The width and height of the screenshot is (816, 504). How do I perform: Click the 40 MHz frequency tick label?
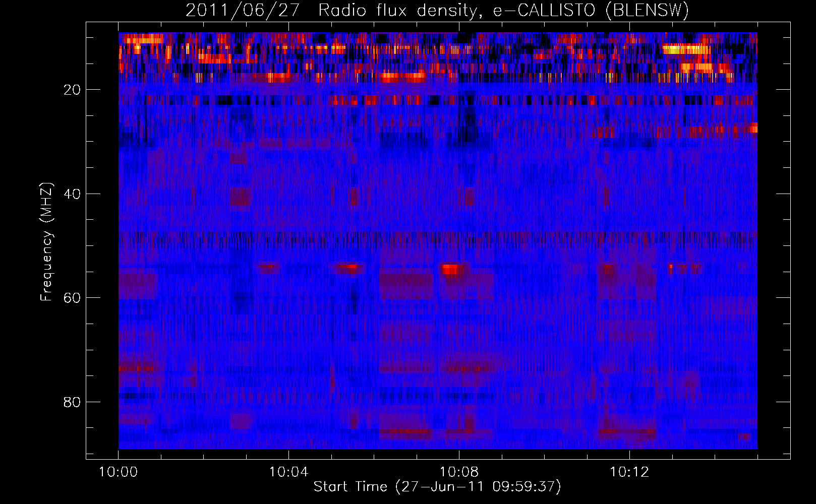point(72,194)
